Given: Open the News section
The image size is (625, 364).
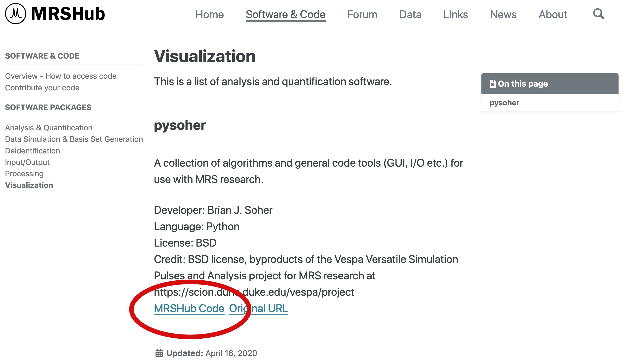Looking at the screenshot, I should point(503,14).
